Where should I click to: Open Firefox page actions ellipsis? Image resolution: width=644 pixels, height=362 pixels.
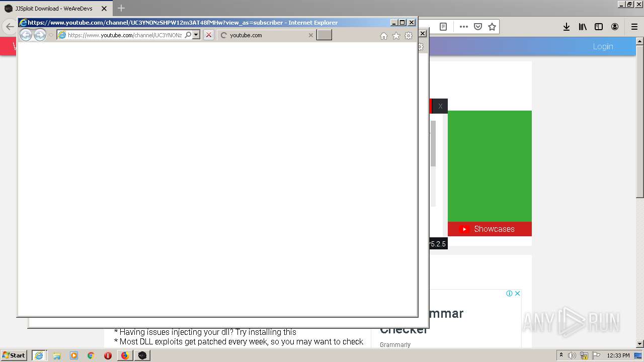[464, 27]
